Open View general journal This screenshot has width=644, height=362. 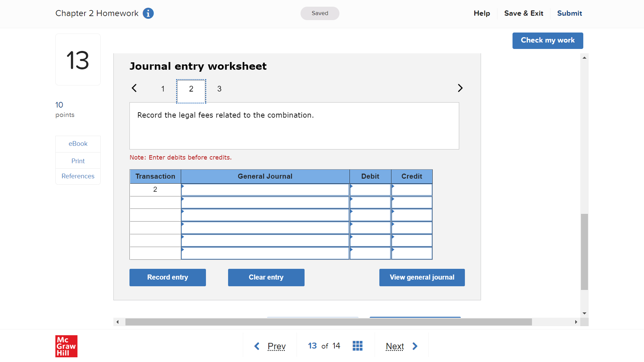(422, 278)
